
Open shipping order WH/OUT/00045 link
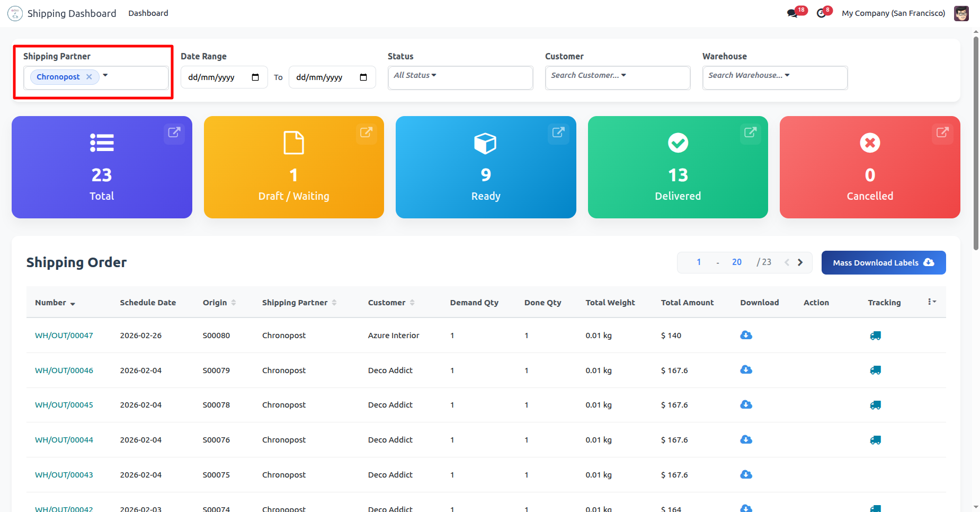click(x=64, y=405)
